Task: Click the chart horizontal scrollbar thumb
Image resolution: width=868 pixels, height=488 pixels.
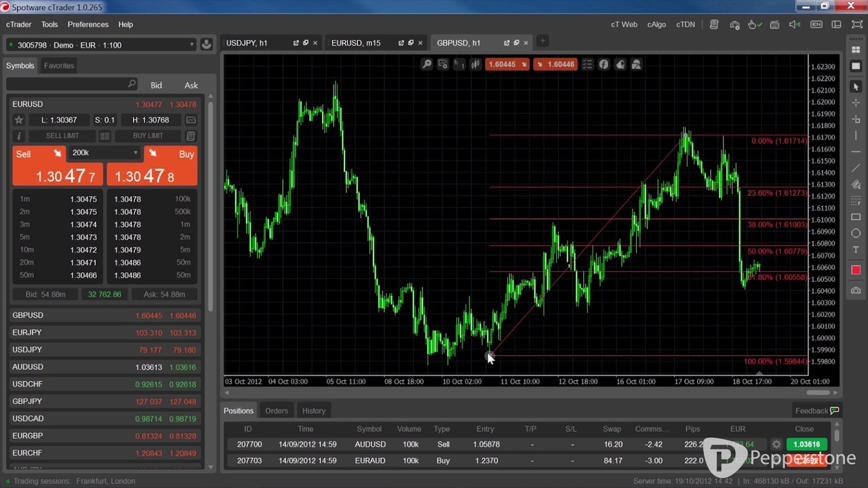Action: pos(818,392)
